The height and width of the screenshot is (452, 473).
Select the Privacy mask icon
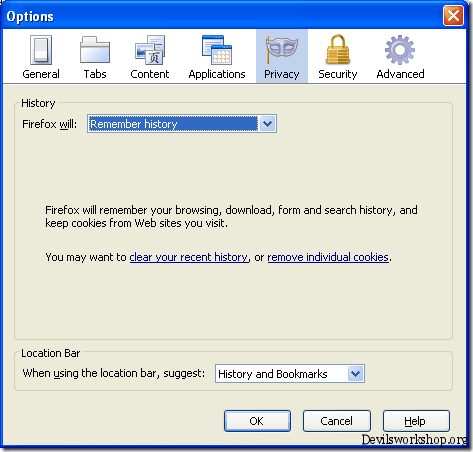click(282, 50)
